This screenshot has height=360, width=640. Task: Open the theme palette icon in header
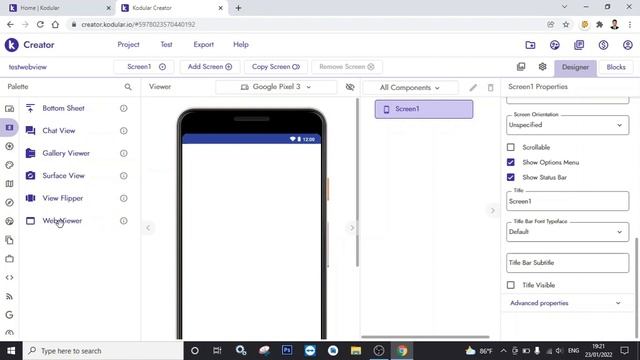[554, 45]
